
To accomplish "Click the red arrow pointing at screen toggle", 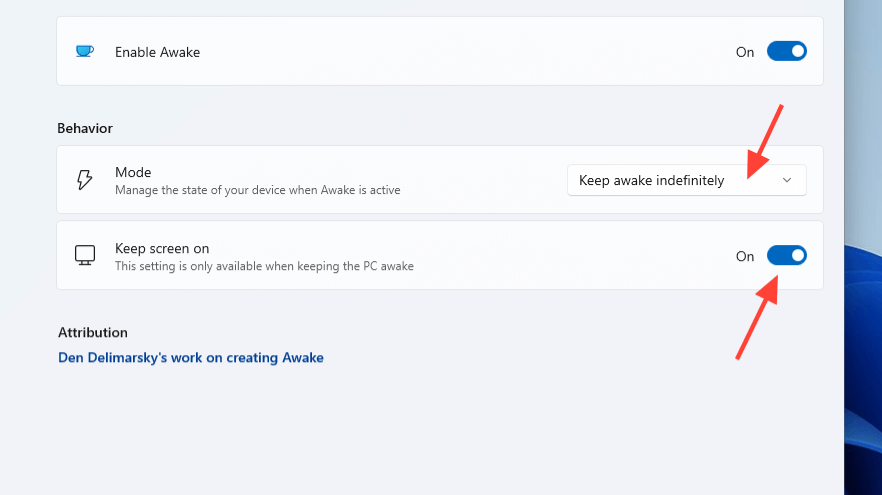I will [756, 319].
